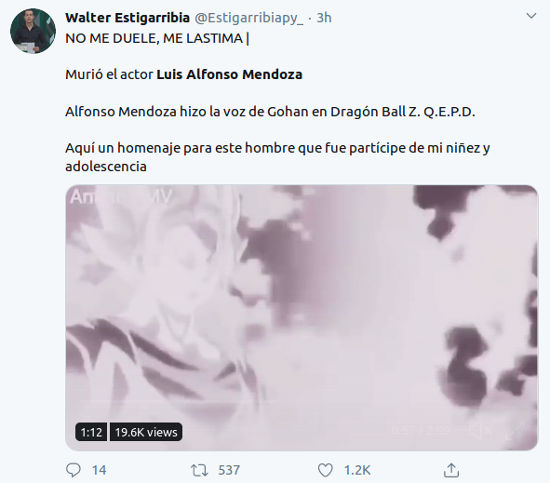Click the NO ME DUELE, ME LASTIMA line
This screenshot has height=483, width=550.
157,38
